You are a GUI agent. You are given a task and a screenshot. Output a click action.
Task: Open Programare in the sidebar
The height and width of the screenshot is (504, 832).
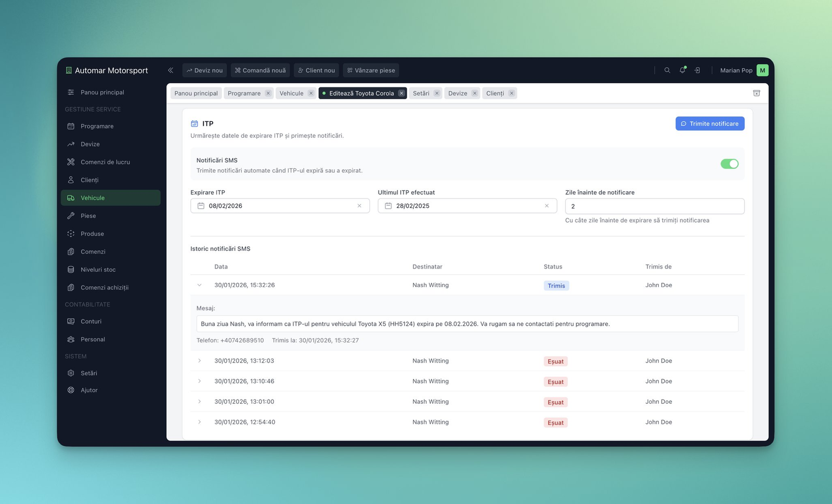pos(110,126)
